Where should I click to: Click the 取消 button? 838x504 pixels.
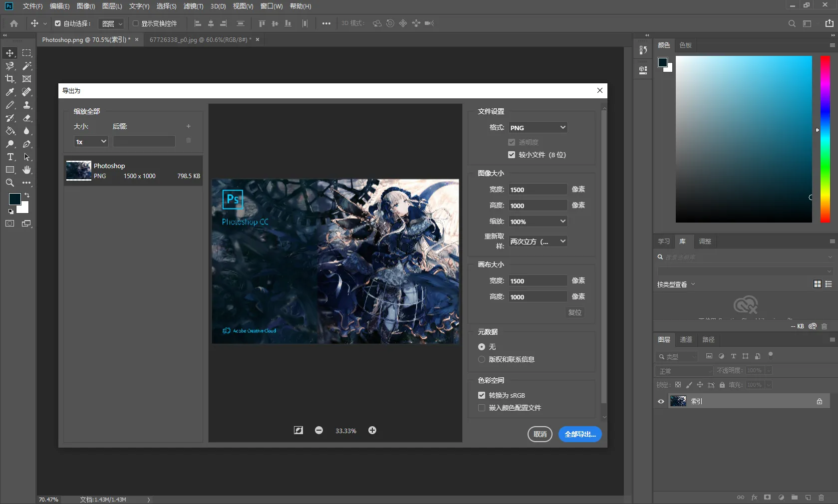pyautogui.click(x=540, y=434)
